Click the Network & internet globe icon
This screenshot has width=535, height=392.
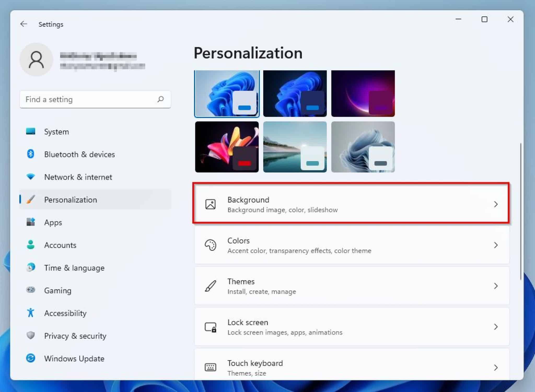point(31,177)
